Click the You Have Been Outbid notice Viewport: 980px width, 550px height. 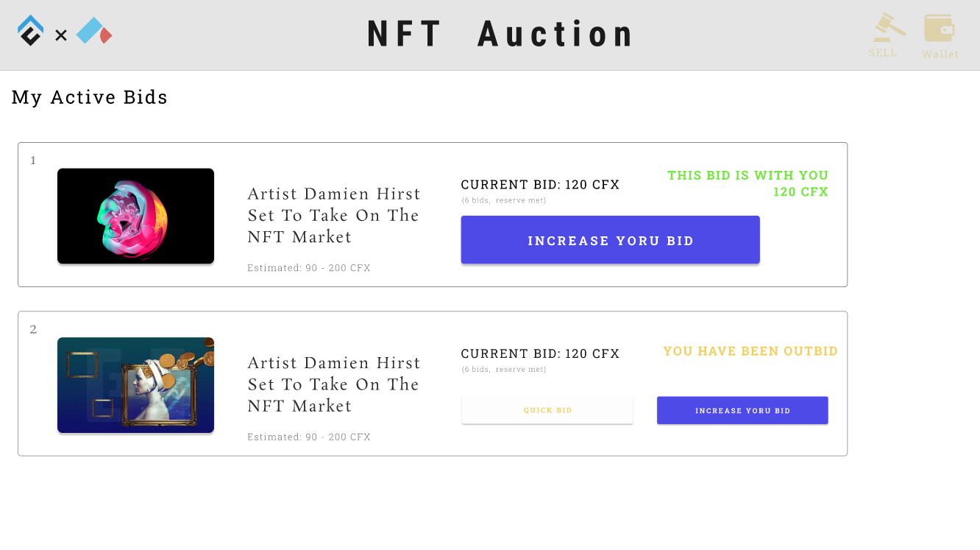point(750,351)
